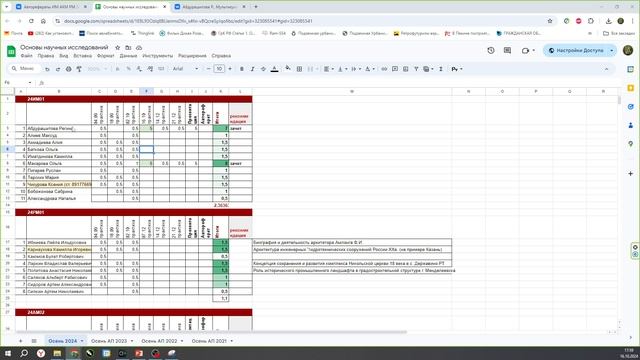Open the Google account avatar

pyautogui.click(x=628, y=50)
